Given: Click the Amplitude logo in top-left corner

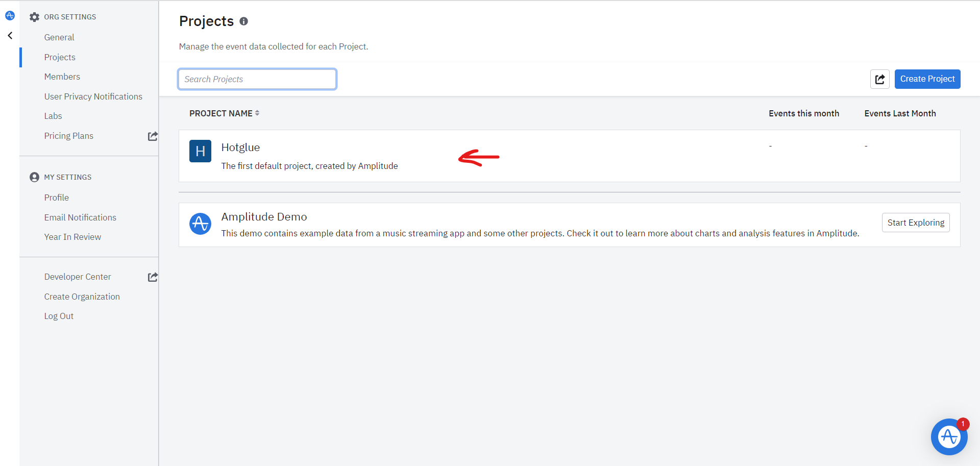Looking at the screenshot, I should [x=10, y=16].
